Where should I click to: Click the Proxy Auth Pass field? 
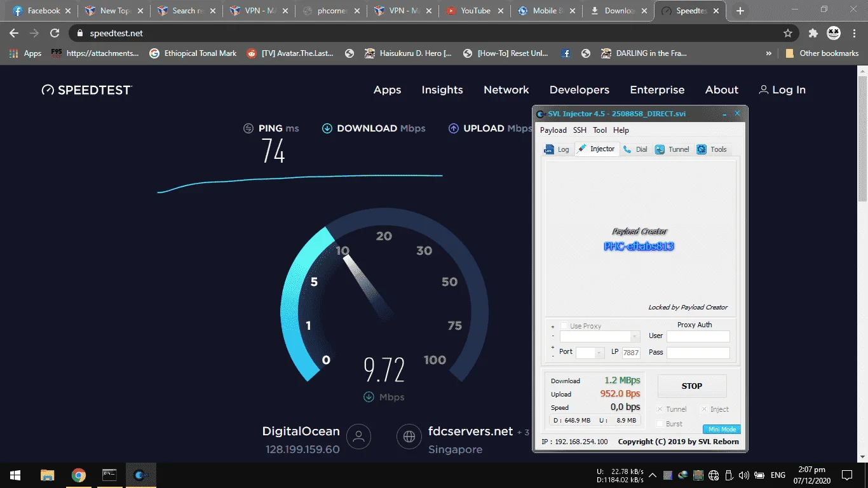(698, 353)
